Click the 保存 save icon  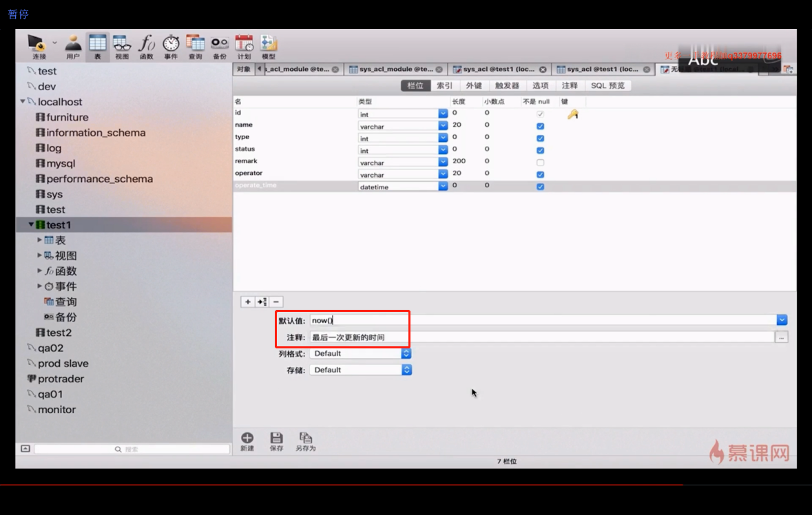click(x=277, y=441)
